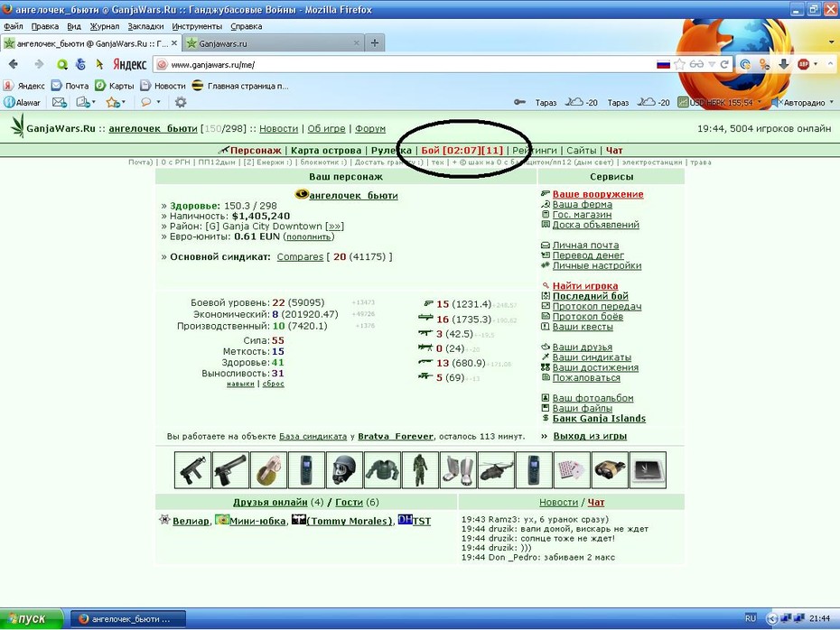Open the pistol equipment slot
Image resolution: width=840 pixels, height=630 pixels.
230,470
